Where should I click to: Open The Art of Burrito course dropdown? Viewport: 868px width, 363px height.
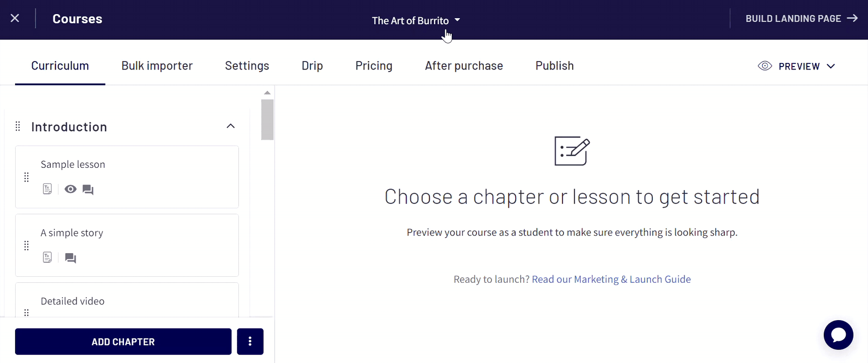coord(416,20)
